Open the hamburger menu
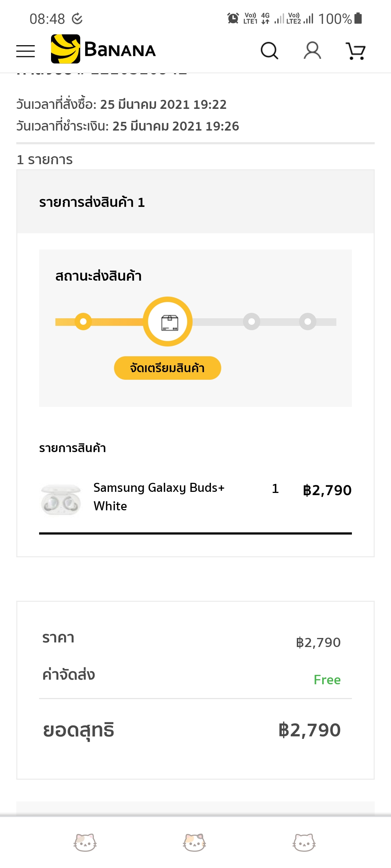This screenshot has width=391, height=868. tap(26, 51)
